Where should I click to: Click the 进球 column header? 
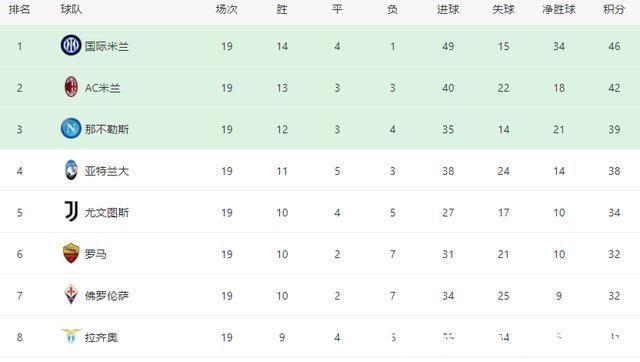pyautogui.click(x=448, y=9)
